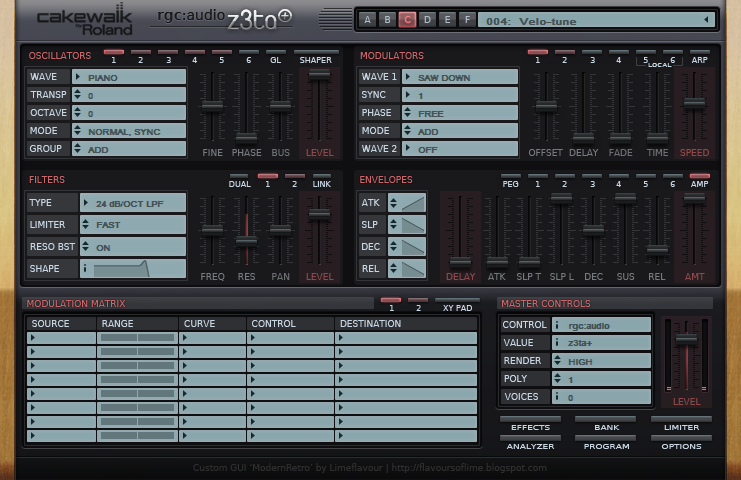Select bank slot A
741x480 pixels.
click(367, 20)
